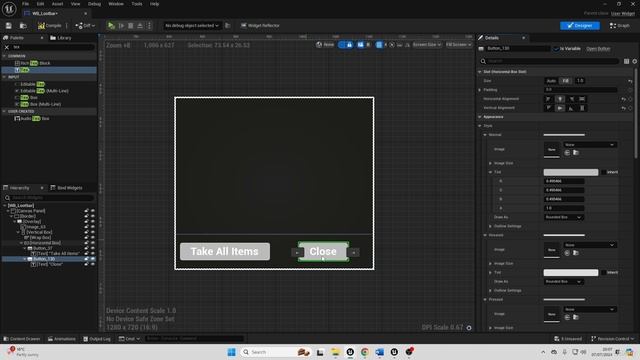Set slot Size to Auto

551,81
